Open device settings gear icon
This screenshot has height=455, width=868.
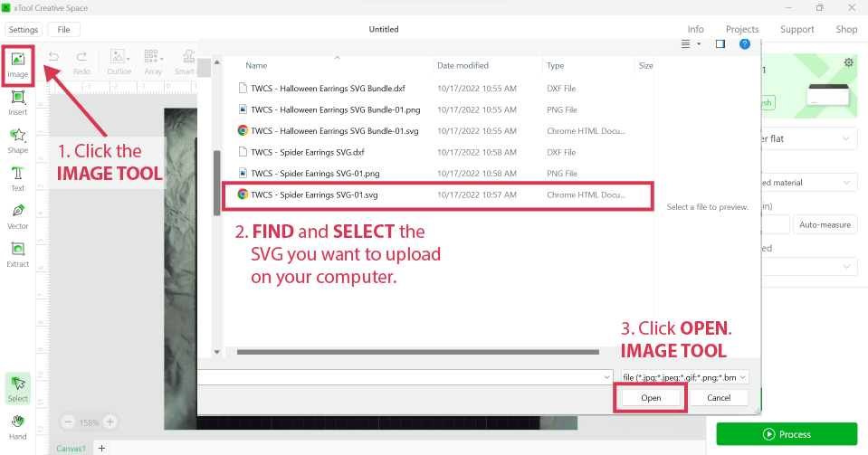(849, 62)
